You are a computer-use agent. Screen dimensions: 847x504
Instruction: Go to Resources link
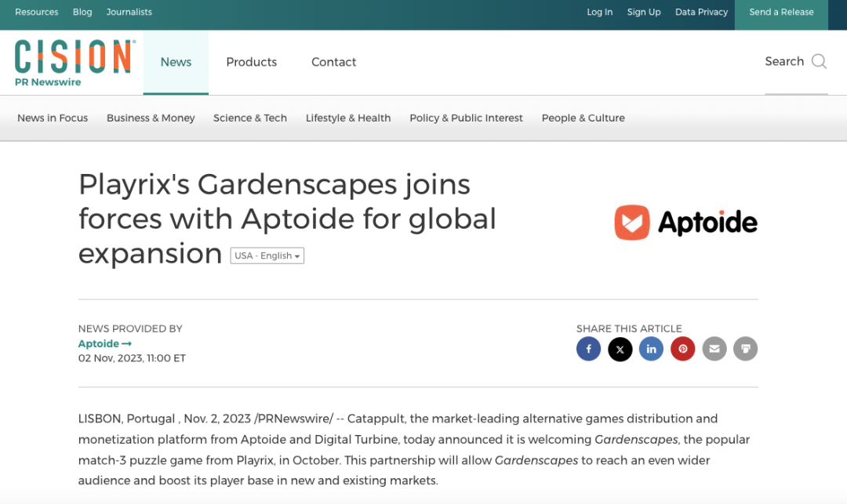point(37,12)
